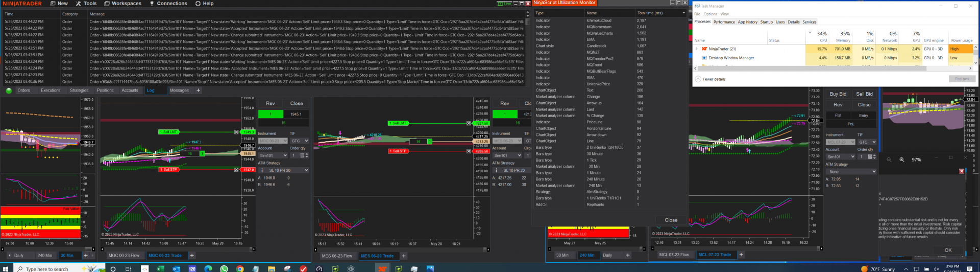Select the MCL 07-23 Flow chart tab

coord(674,255)
